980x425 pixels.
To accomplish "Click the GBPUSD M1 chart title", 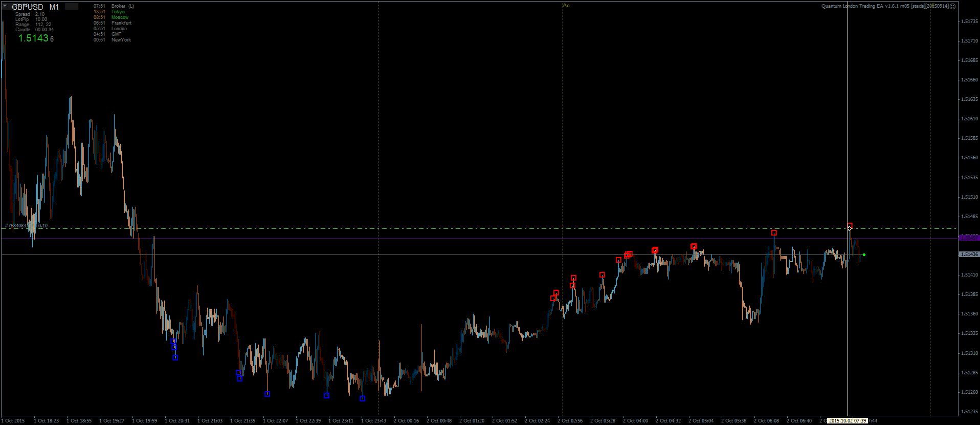I will point(35,7).
